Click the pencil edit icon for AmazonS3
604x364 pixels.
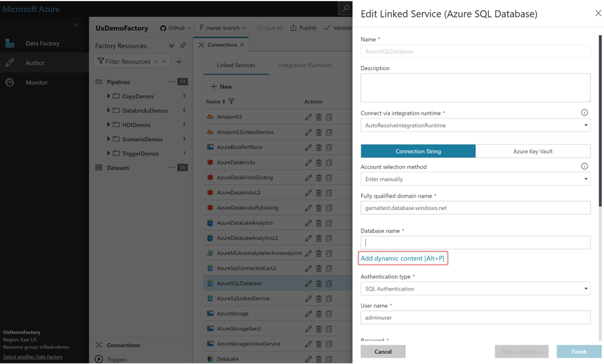tap(308, 117)
